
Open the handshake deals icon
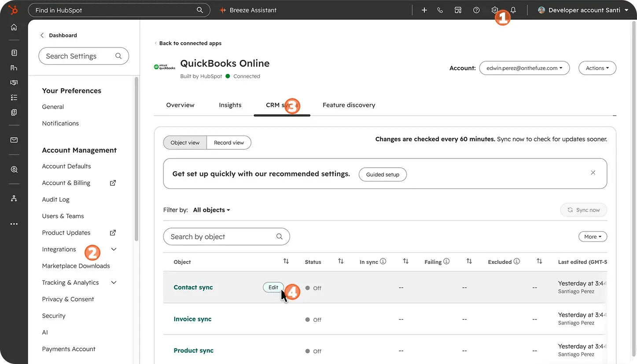14,83
